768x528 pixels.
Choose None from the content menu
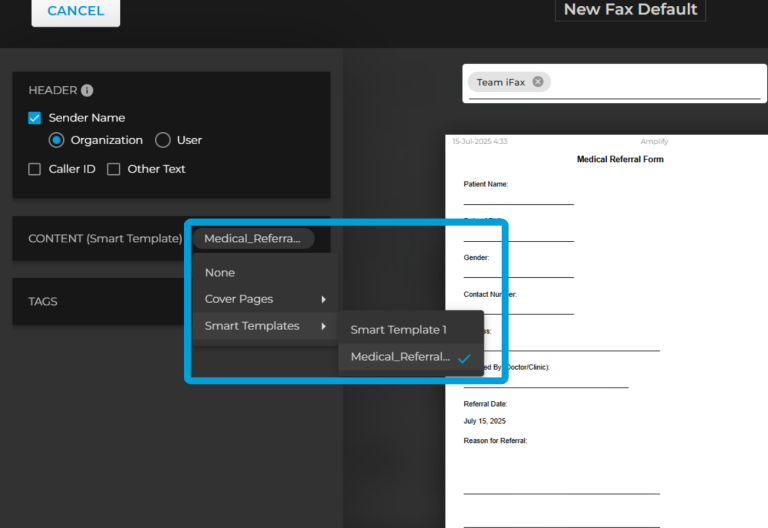265,272
